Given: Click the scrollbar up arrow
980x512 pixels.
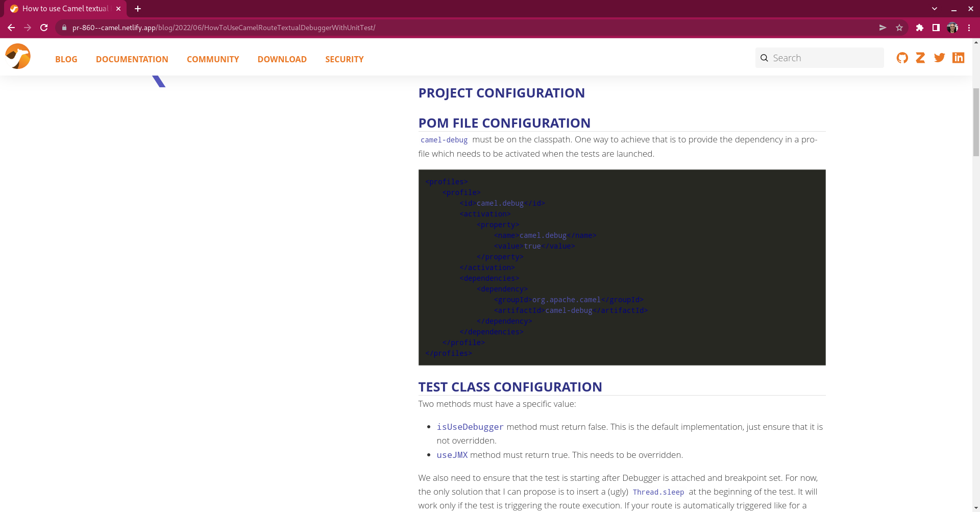Looking at the screenshot, I should tap(976, 42).
